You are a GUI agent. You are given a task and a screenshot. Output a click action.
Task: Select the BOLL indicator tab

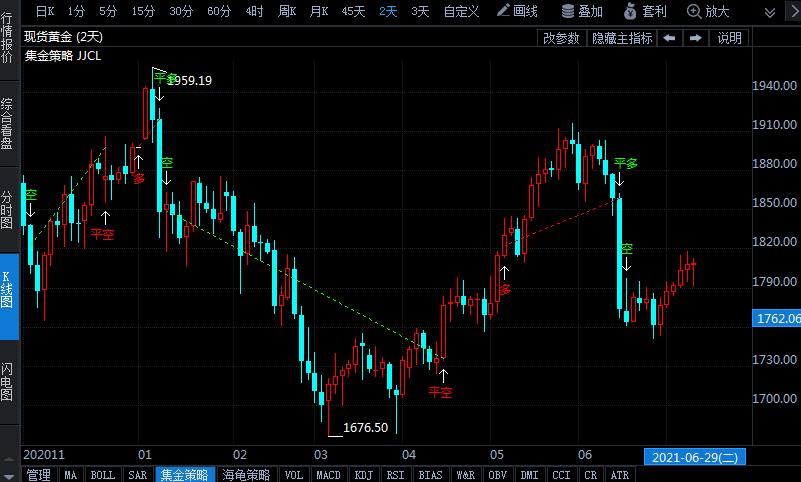pos(103,475)
